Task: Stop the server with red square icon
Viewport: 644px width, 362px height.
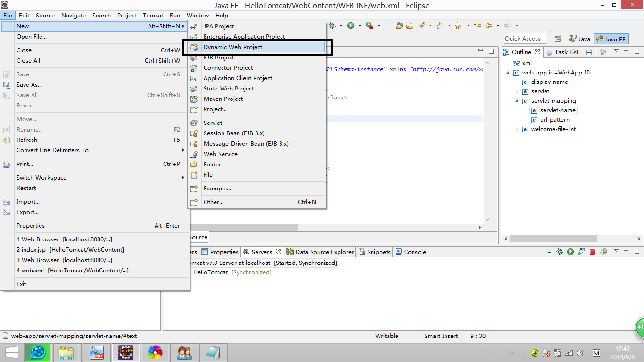Action: tap(592, 252)
